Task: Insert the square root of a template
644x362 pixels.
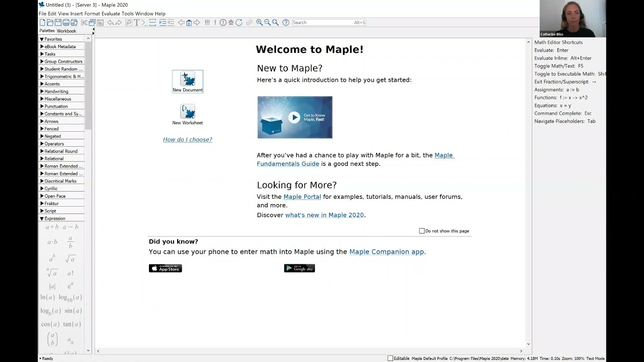Action: coord(70,258)
